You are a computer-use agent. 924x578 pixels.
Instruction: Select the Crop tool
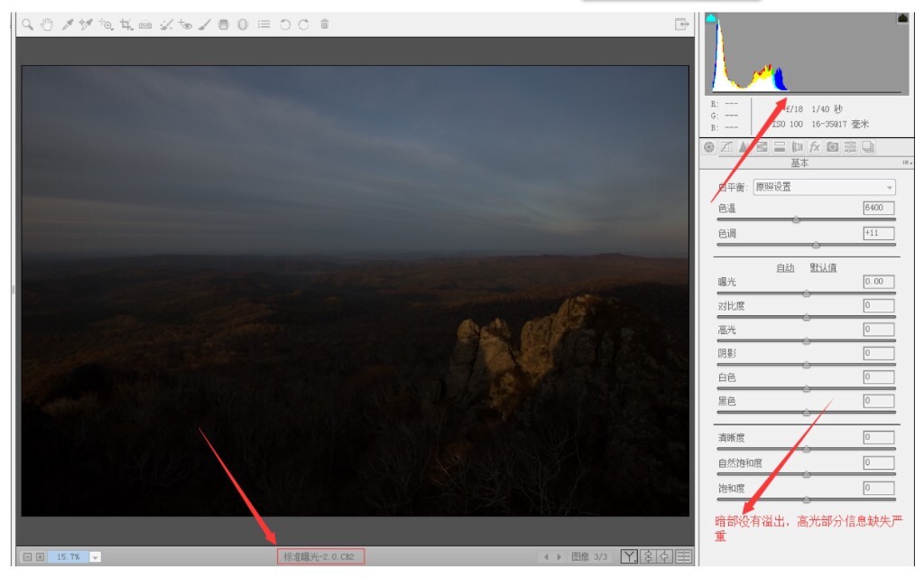[126, 24]
